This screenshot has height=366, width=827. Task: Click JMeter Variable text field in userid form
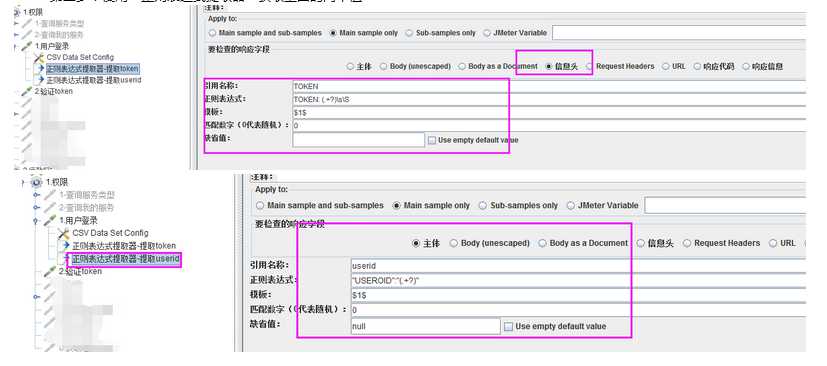pyautogui.click(x=725, y=206)
